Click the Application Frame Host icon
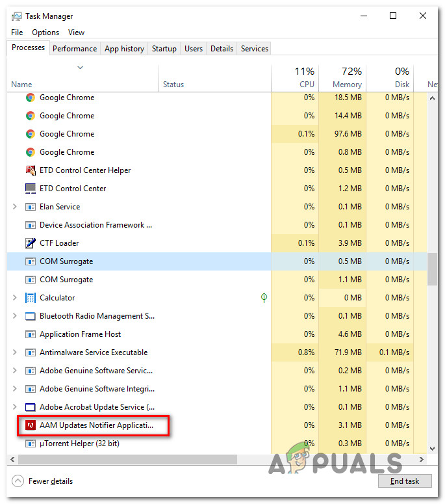Viewport: 445px width, 504px height. (x=31, y=334)
